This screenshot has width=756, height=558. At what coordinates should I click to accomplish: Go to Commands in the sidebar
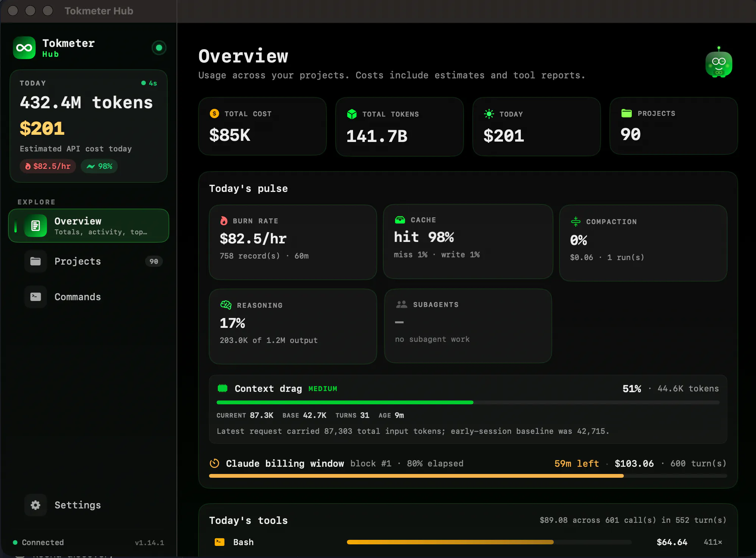89,297
